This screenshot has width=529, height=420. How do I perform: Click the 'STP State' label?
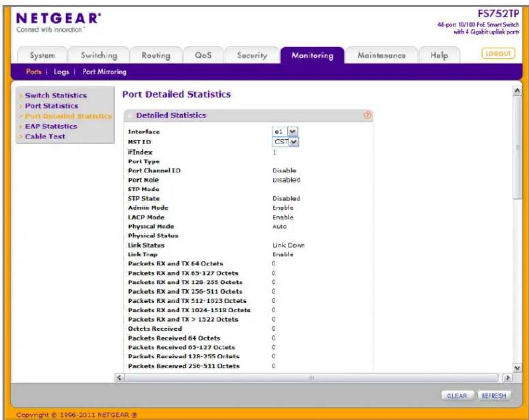[x=143, y=198]
